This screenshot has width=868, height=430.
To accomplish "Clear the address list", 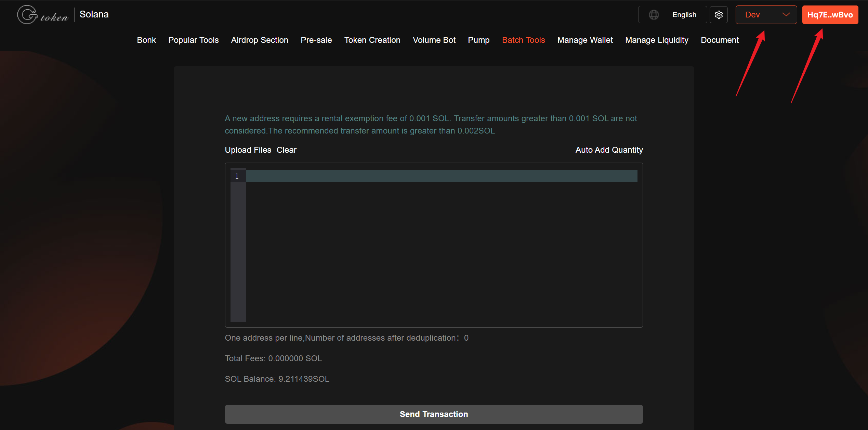I will [286, 150].
